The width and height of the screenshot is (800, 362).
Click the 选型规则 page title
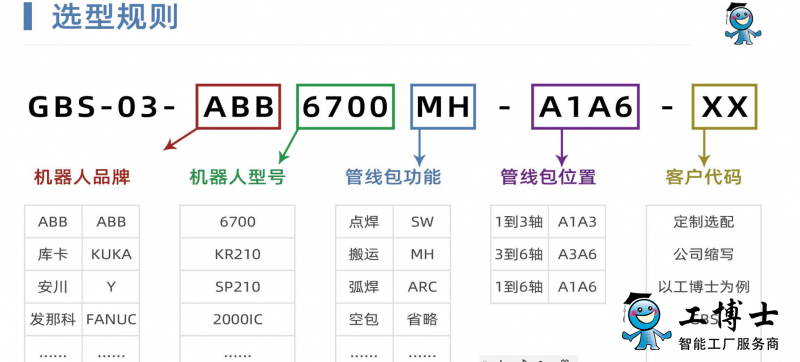115,17
